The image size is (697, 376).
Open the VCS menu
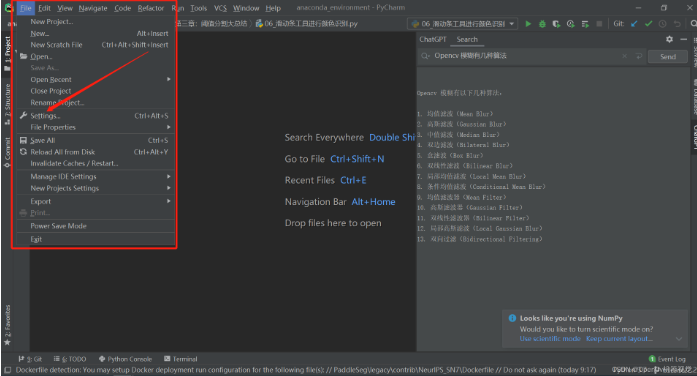click(220, 8)
